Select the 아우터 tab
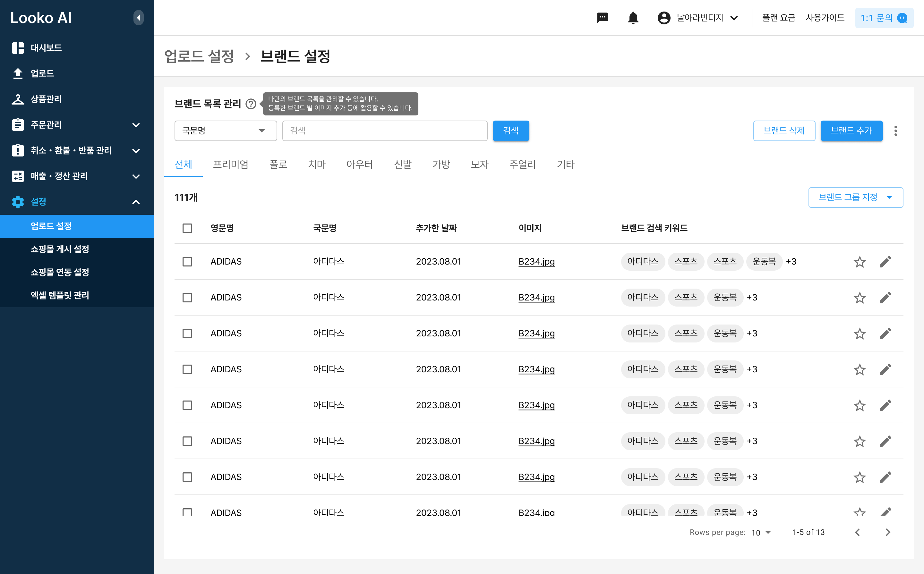 [360, 165]
